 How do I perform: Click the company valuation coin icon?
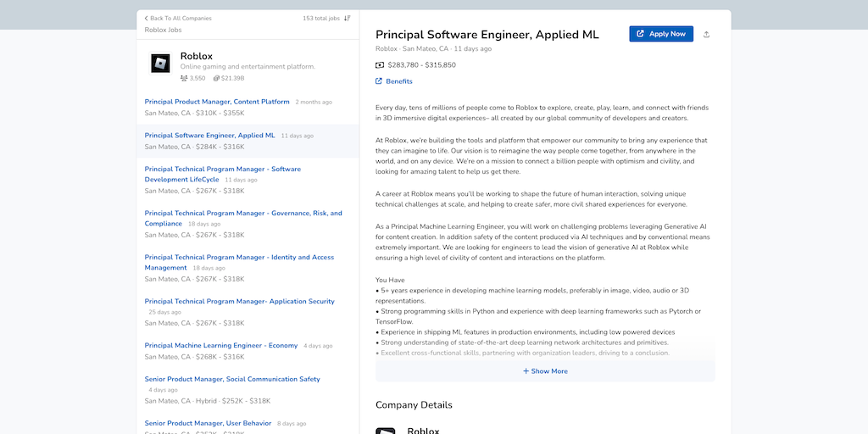(216, 78)
